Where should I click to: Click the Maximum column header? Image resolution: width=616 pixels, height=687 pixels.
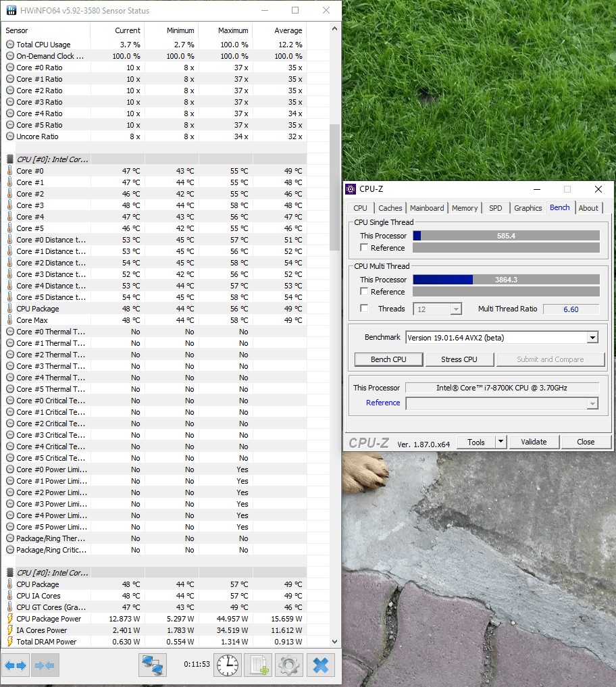(226, 30)
